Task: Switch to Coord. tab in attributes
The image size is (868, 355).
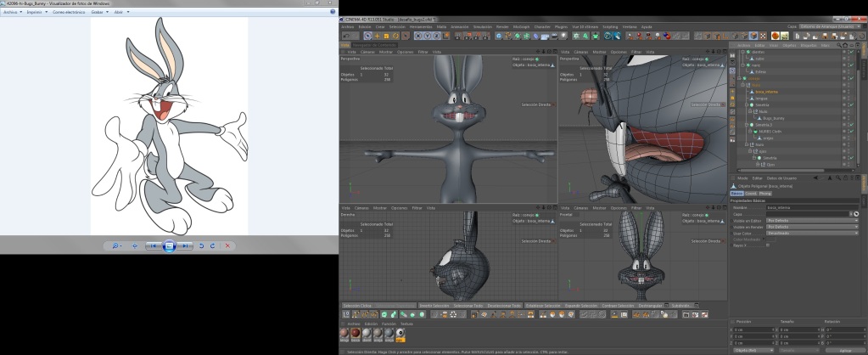Action: click(x=751, y=194)
